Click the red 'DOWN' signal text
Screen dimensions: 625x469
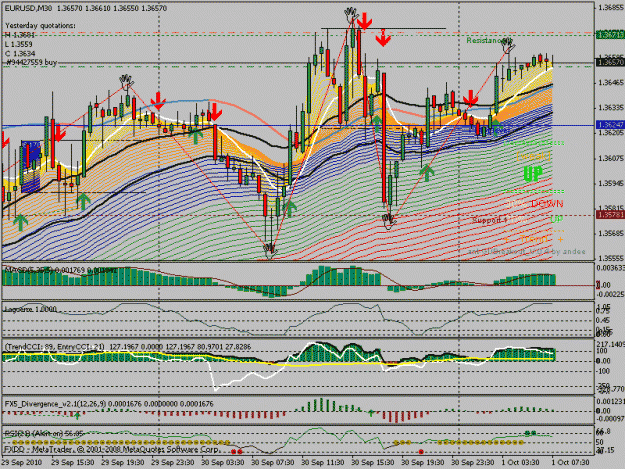[x=547, y=204]
